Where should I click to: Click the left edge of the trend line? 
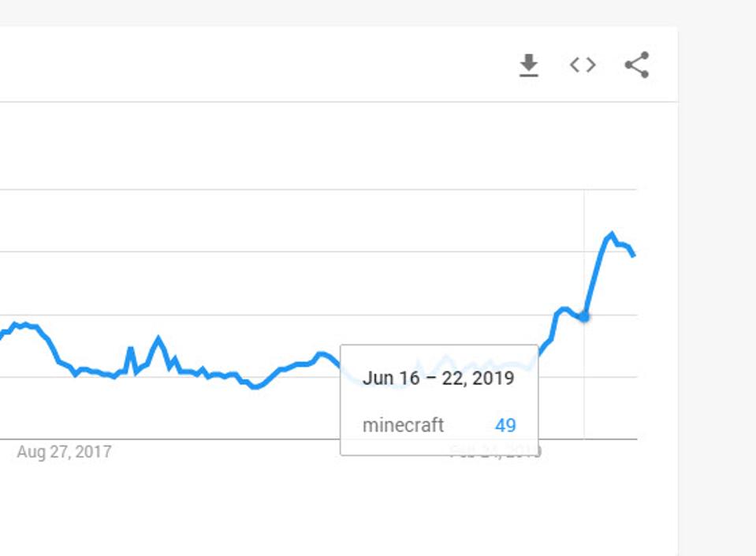tap(2, 334)
